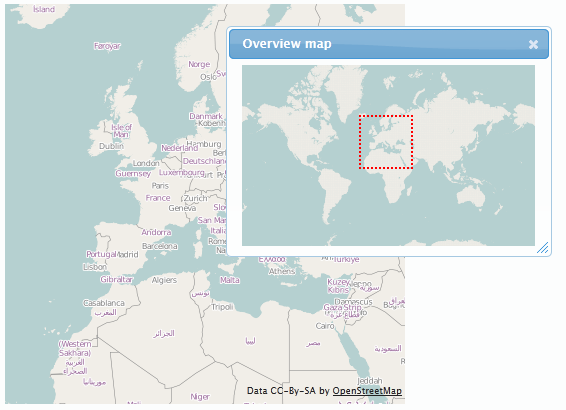566x410 pixels.
Task: Click the Andorra label
Action: click(x=156, y=232)
